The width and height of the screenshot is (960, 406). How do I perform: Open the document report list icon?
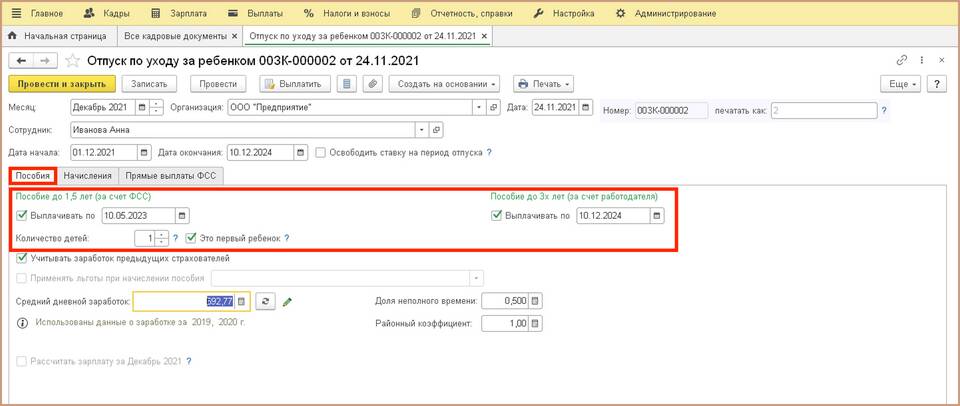[x=347, y=84]
